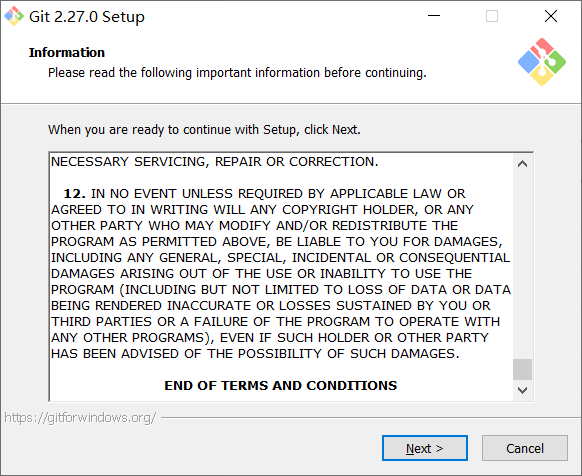Click the greyed-out maximize window button
The height and width of the screenshot is (476, 582).
[492, 16]
